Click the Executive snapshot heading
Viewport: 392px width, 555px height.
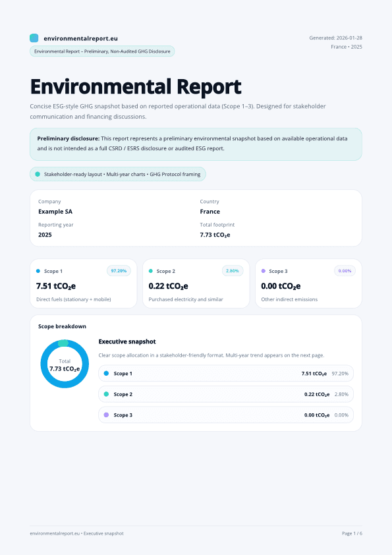[127, 341]
